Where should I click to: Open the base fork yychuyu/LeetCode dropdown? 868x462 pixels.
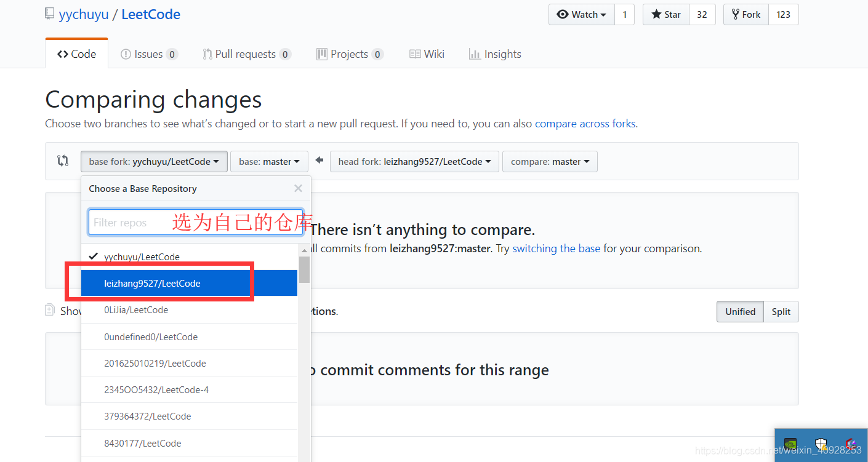coord(154,162)
